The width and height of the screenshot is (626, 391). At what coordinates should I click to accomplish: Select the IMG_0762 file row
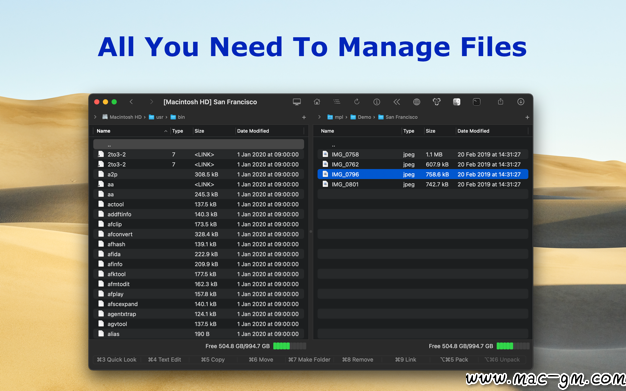click(423, 164)
